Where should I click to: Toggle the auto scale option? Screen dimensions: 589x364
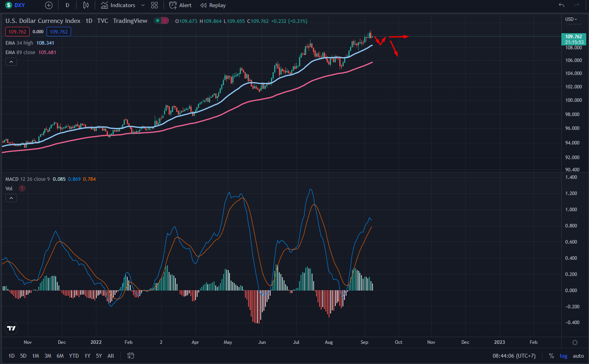(x=578, y=356)
